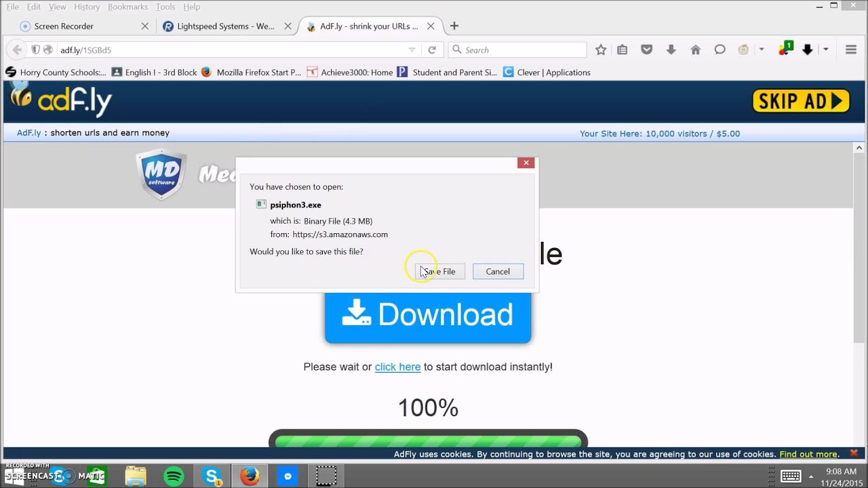Open the Firefox hamburger menu
868x488 pixels.
tap(851, 49)
